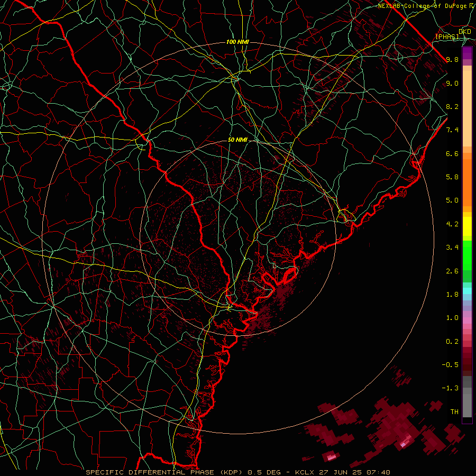Select the 4.2 legend value
476x476 pixels.
coord(452,224)
